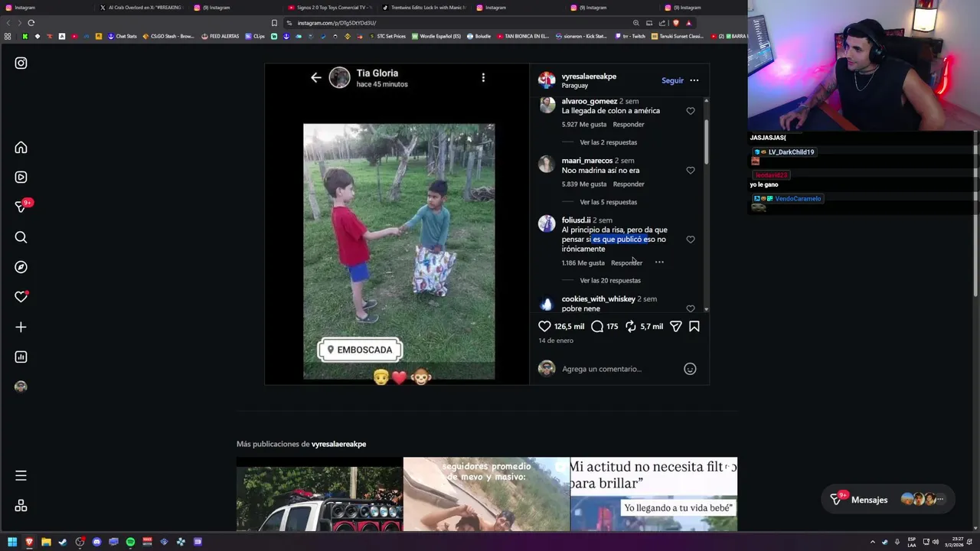980x551 pixels.
Task: Open profile avatar in sidebar
Action: (x=21, y=386)
